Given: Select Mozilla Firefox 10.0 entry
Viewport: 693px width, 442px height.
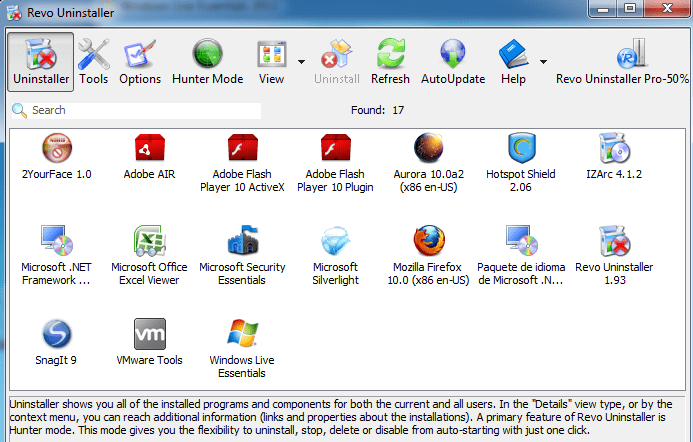Looking at the screenshot, I should point(428,255).
